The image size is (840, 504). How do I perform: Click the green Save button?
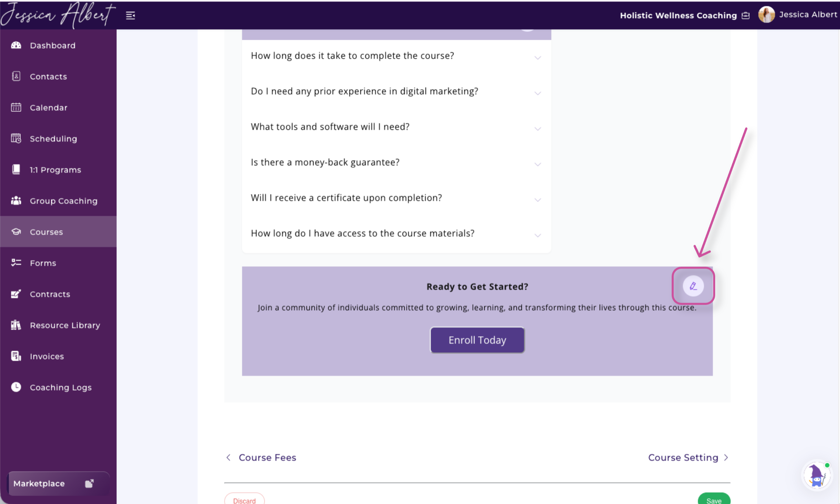tap(714, 500)
